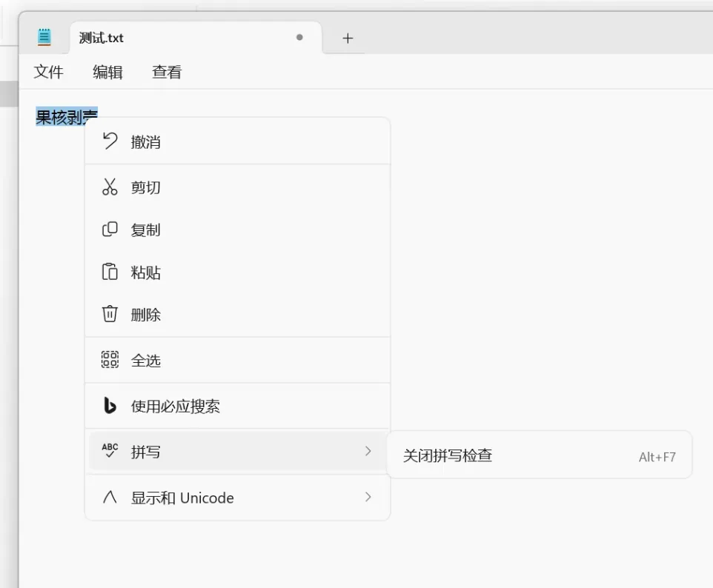The height and width of the screenshot is (588, 713).
Task: Click the Notepad app icon
Action: (44, 37)
